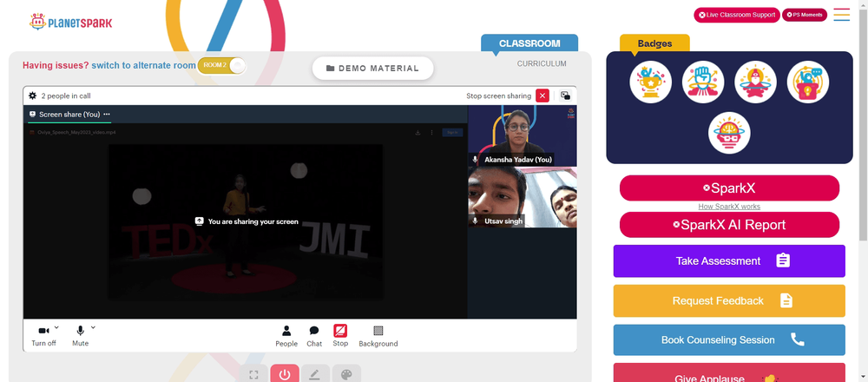Image resolution: width=868 pixels, height=382 pixels.
Task: Switch to the CURRICULUM tab
Action: [x=542, y=63]
